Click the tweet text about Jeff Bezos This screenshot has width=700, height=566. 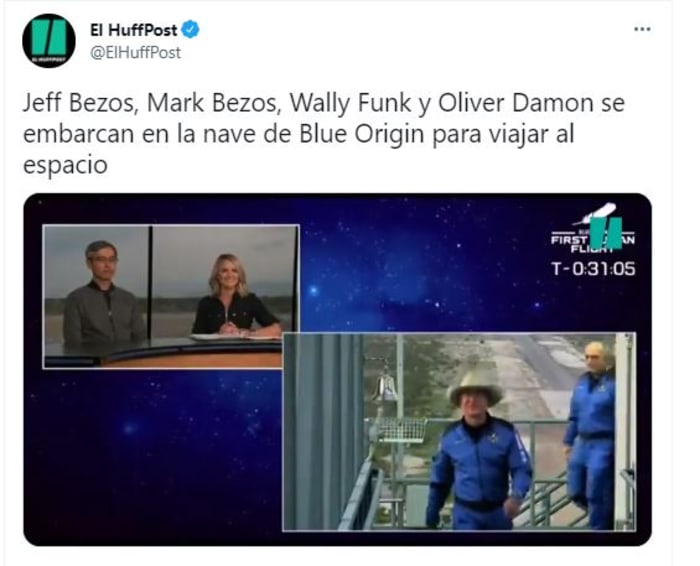tap(324, 133)
